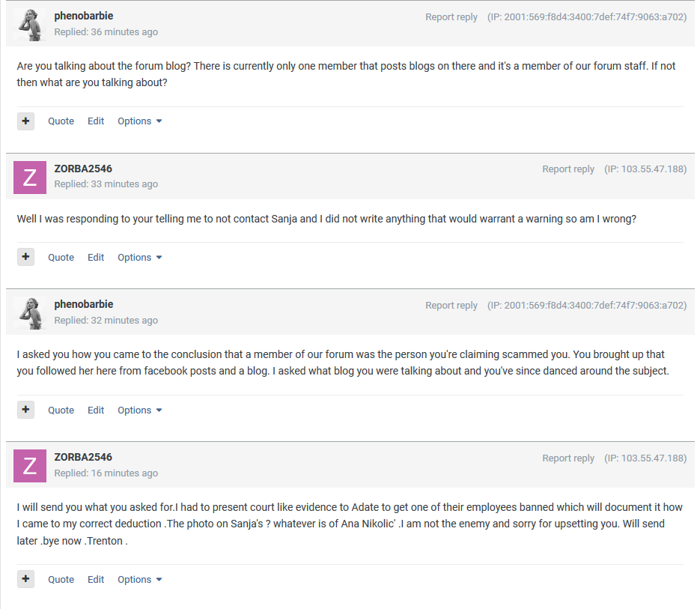The height and width of the screenshot is (609, 700).
Task: Expand Options dropdown on phenobarbie's first reply
Action: tap(140, 121)
